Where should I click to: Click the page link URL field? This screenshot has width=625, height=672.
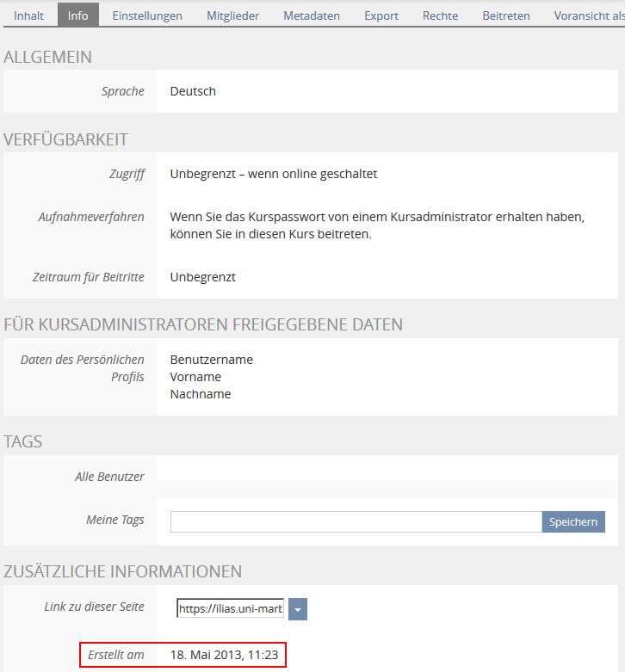(x=230, y=609)
